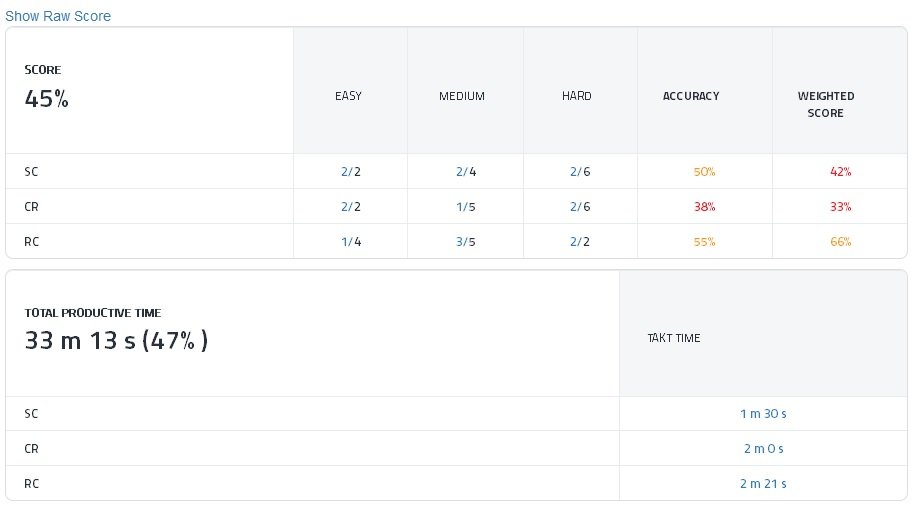Open CR medium score 1/5
The height and width of the screenshot is (507, 917).
pyautogui.click(x=466, y=206)
